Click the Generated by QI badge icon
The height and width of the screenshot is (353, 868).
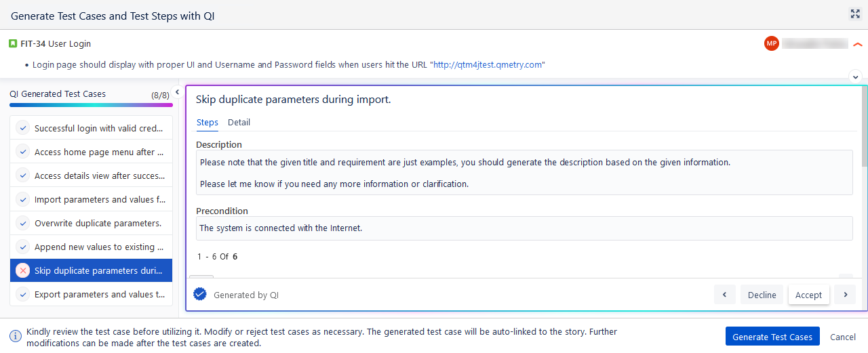[199, 294]
